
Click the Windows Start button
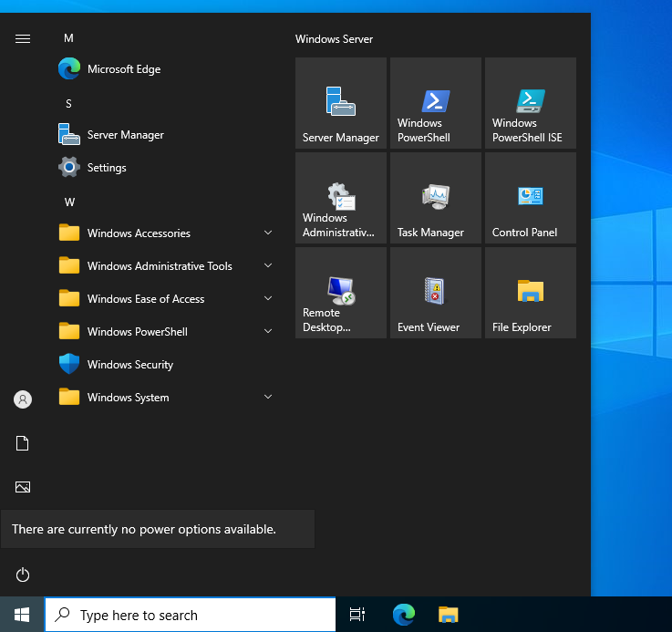click(x=22, y=615)
